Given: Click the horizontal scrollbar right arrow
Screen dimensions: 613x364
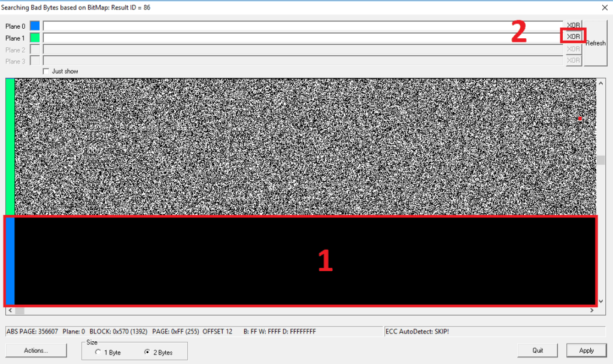Looking at the screenshot, I should point(592,311).
